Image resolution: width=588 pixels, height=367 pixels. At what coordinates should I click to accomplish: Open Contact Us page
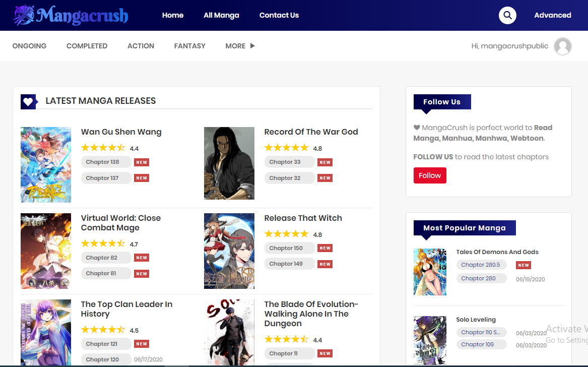(x=279, y=15)
